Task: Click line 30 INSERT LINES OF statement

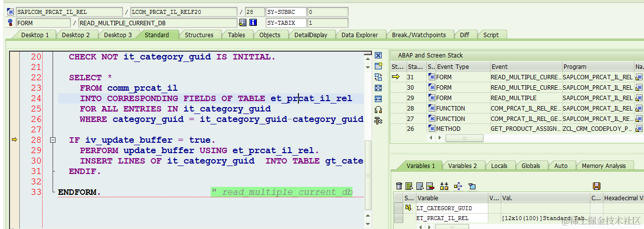Action: point(222,161)
